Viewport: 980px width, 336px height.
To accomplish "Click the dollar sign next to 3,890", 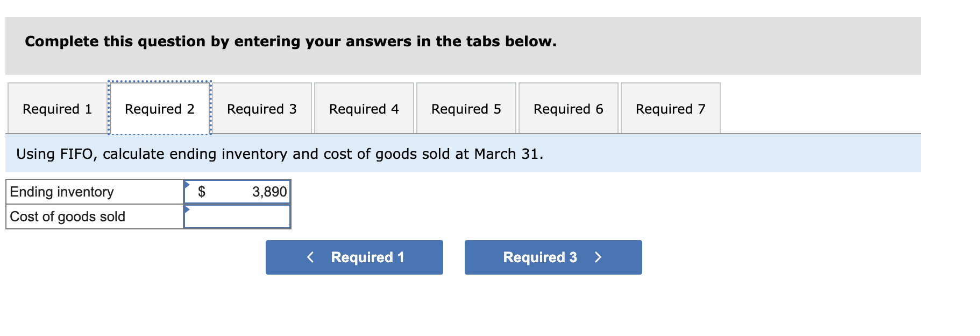I will coord(202,191).
